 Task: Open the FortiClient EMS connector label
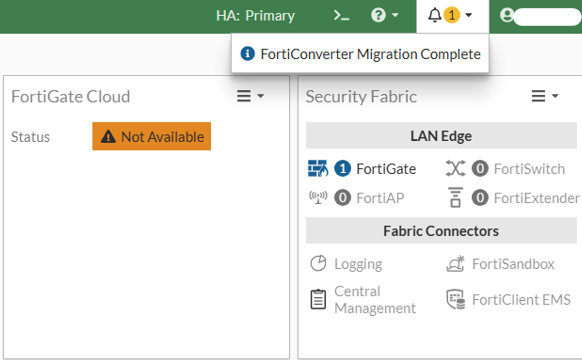(521, 300)
